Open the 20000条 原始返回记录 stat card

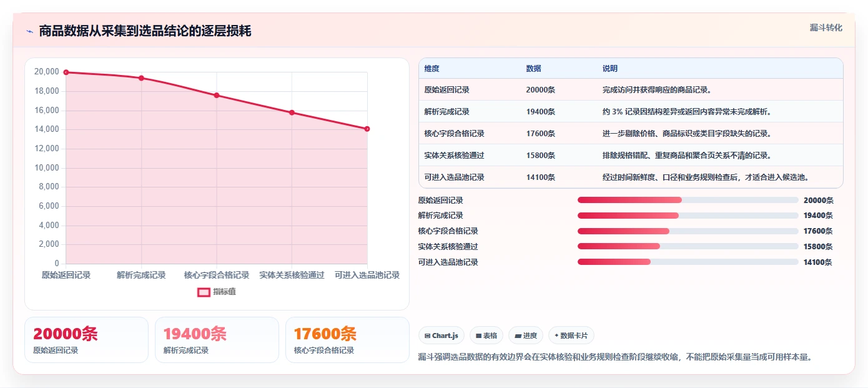[86, 340]
